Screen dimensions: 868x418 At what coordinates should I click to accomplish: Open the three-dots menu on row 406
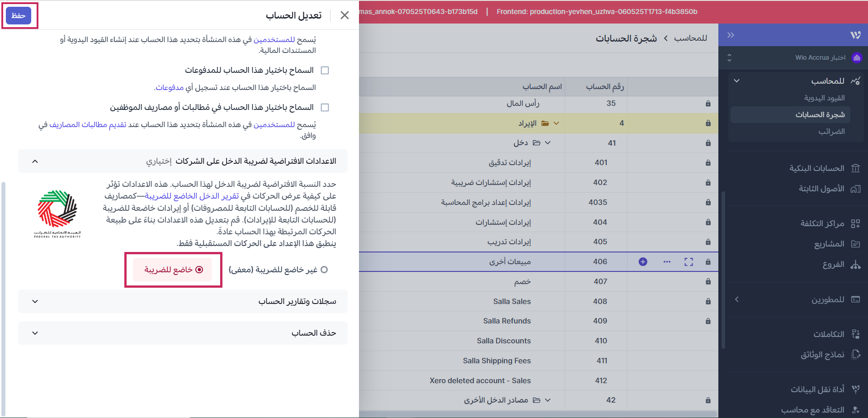(x=667, y=262)
